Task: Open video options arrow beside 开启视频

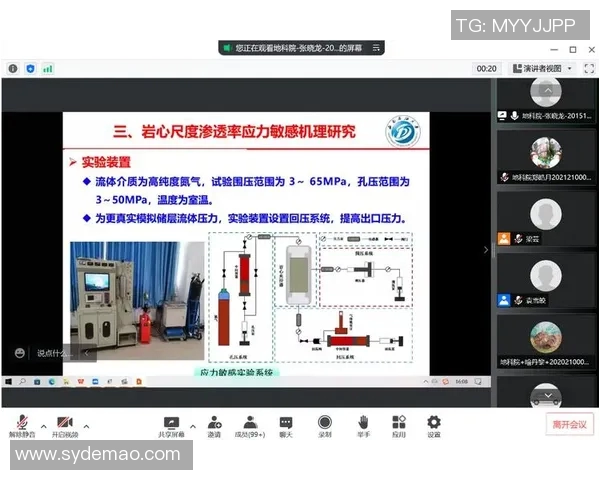Action: [x=86, y=426]
